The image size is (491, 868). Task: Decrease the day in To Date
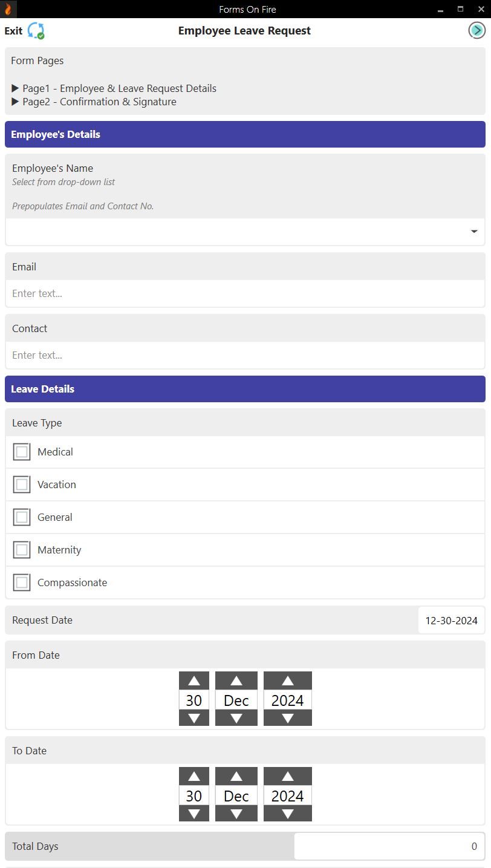coord(193,814)
